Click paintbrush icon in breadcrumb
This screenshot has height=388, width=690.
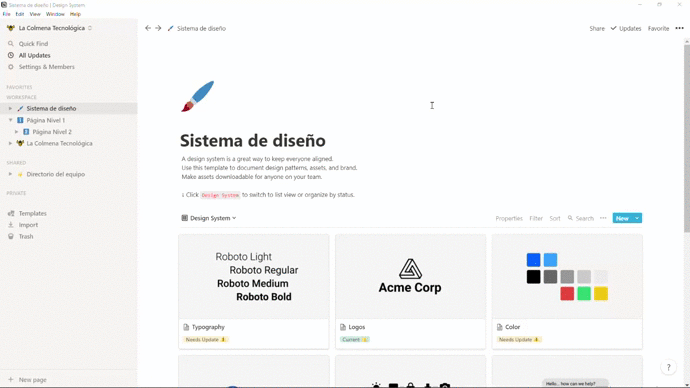[x=171, y=29]
